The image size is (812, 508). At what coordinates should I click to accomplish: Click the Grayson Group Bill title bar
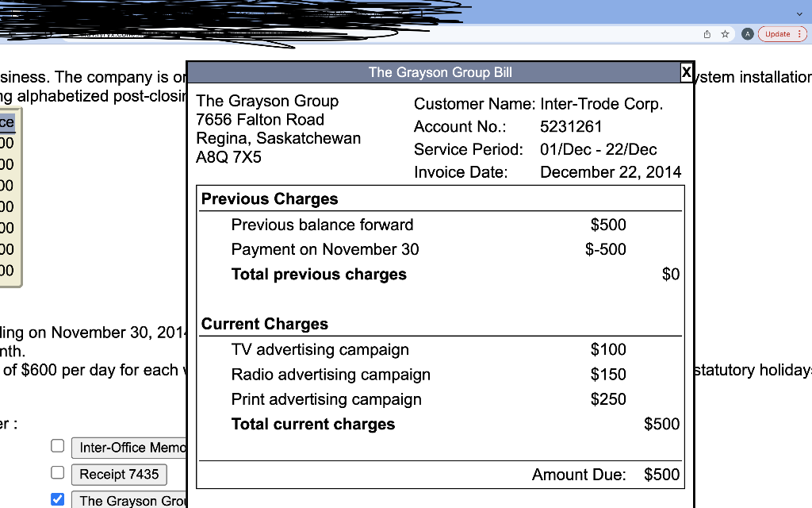point(439,72)
